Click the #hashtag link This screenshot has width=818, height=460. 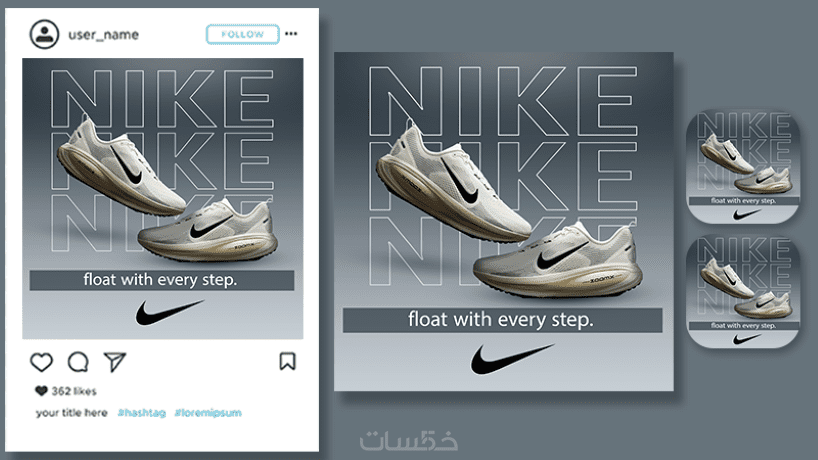141,413
